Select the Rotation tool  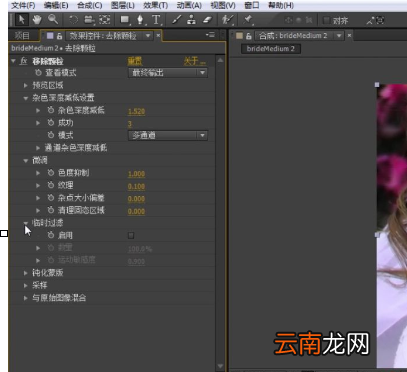[x=73, y=20]
